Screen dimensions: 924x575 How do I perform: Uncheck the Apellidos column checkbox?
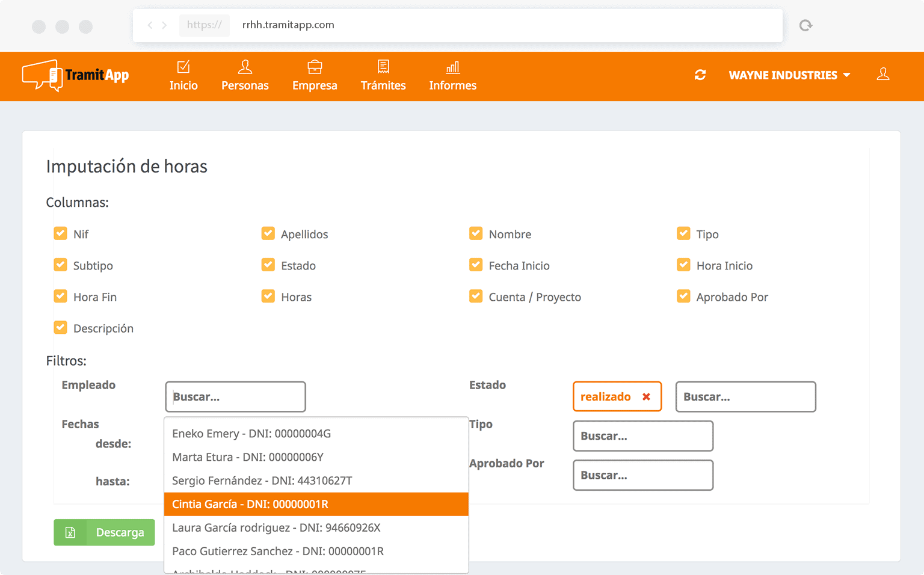point(268,233)
